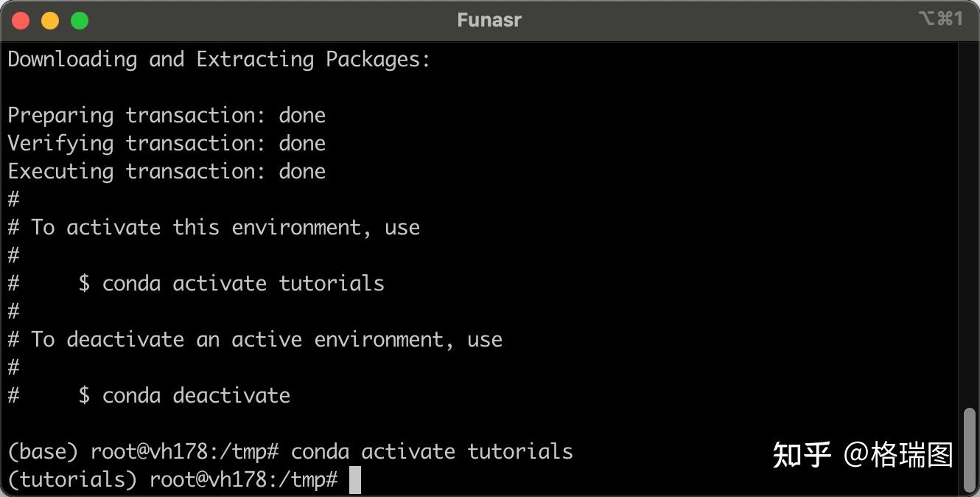This screenshot has width=980, height=497.
Task: Click the 'Executing transaction: done' line
Action: pyautogui.click(x=167, y=171)
